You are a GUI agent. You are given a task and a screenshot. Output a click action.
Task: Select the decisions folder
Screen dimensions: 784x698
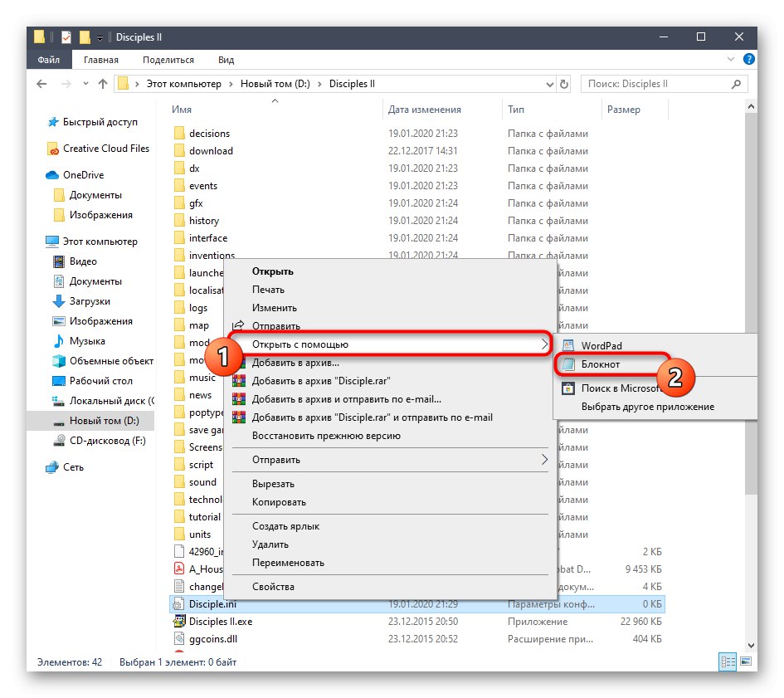coord(209,134)
